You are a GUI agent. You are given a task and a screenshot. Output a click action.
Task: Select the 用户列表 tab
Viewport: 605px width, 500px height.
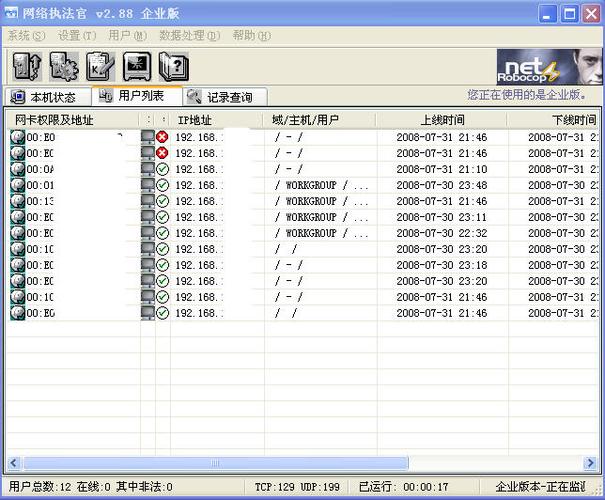[x=137, y=96]
